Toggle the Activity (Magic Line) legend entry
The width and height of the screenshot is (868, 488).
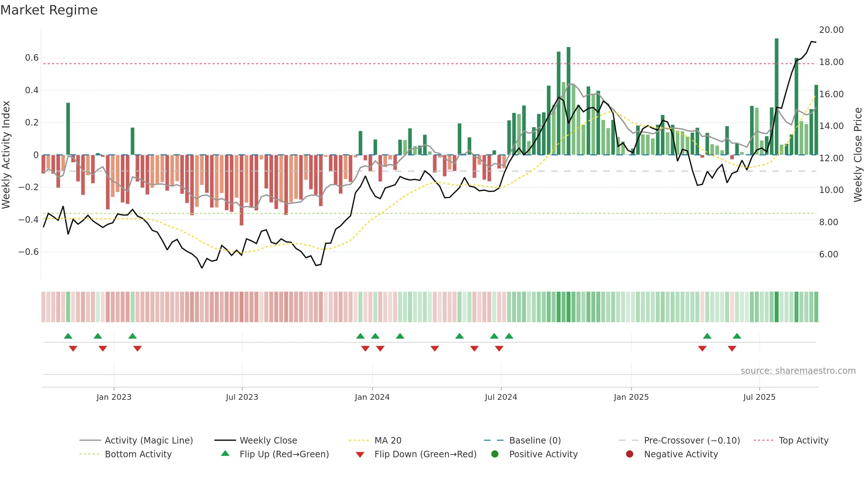pos(136,440)
